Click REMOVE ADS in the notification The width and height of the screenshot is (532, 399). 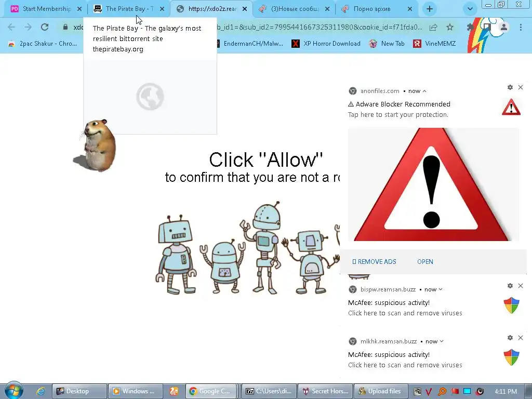tap(374, 262)
